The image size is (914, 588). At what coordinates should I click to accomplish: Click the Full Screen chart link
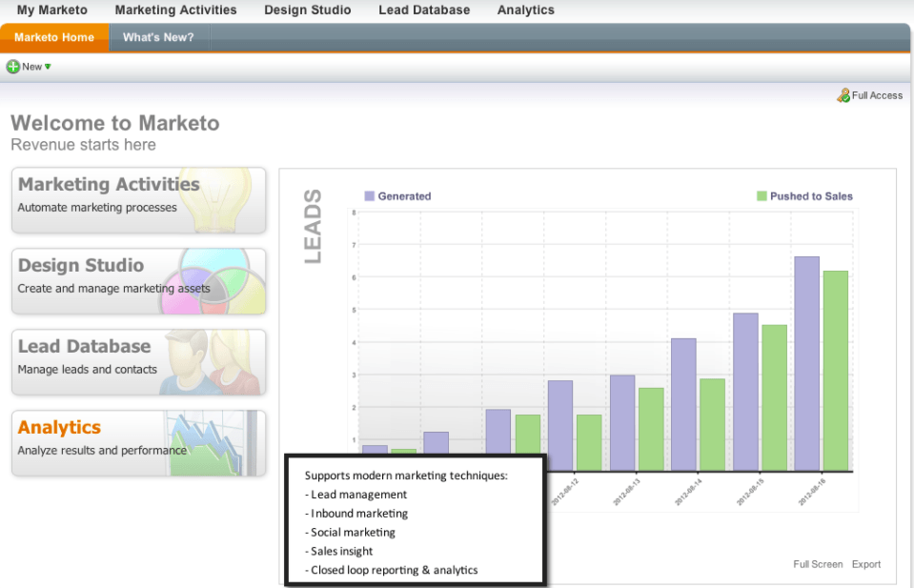[817, 564]
